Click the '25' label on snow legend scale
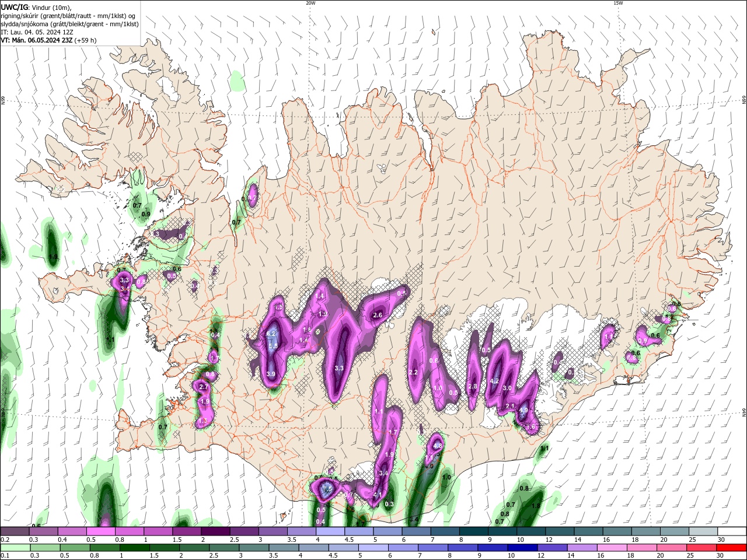747x560 pixels. 692,540
